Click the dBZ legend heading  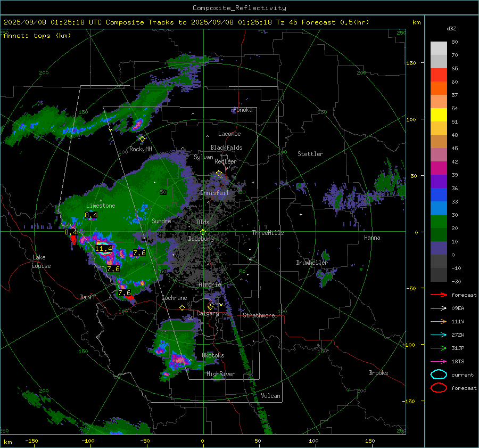(451, 29)
